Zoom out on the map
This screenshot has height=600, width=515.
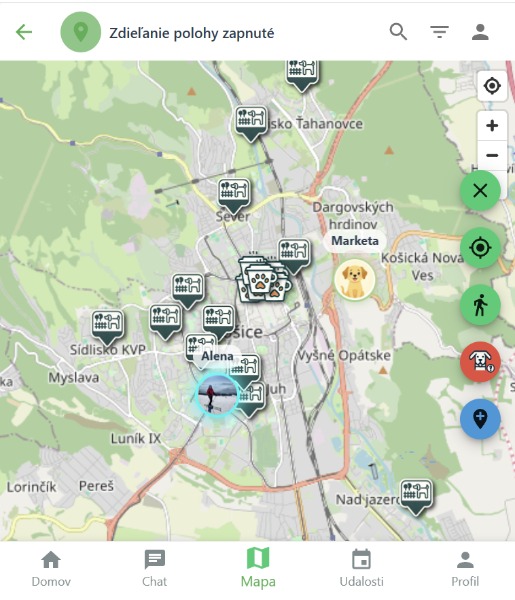click(492, 155)
